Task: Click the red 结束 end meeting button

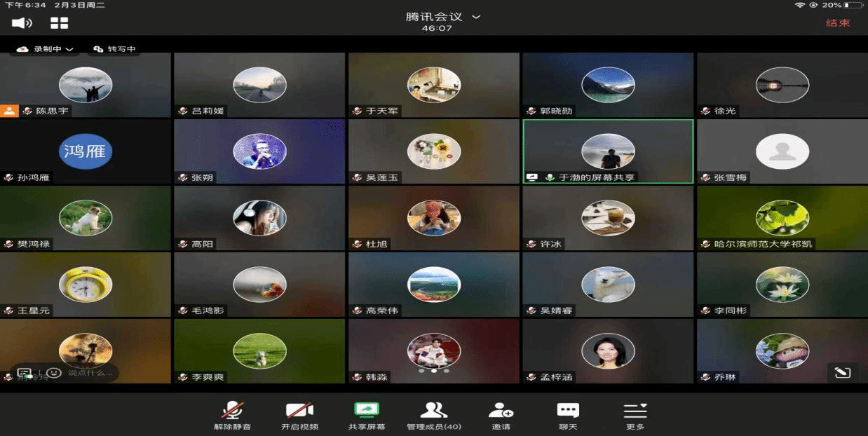Action: click(838, 23)
